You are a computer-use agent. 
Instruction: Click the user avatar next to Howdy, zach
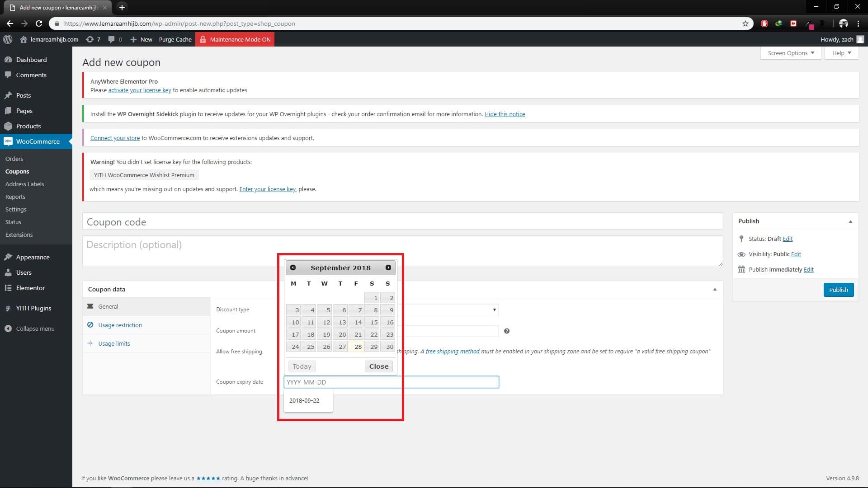pos(860,39)
